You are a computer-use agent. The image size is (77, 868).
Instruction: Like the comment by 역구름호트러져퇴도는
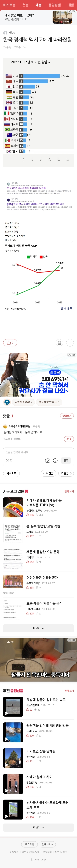pyautogui.click(x=69, y=439)
